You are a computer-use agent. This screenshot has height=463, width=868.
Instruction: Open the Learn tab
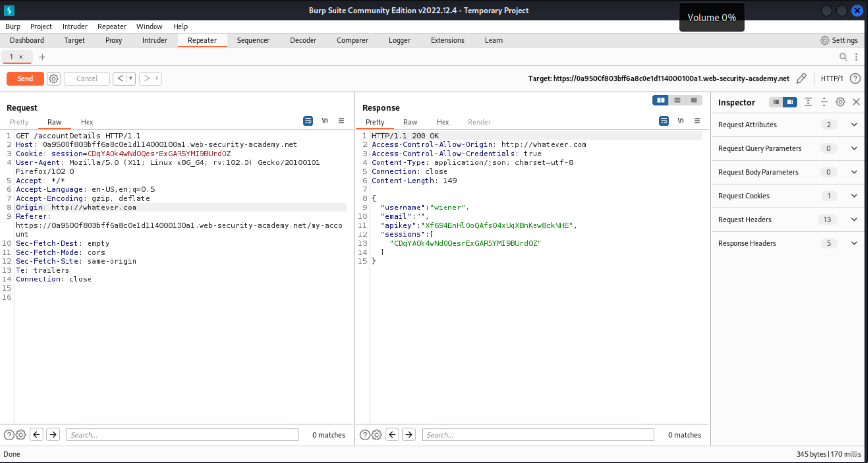[x=493, y=40]
